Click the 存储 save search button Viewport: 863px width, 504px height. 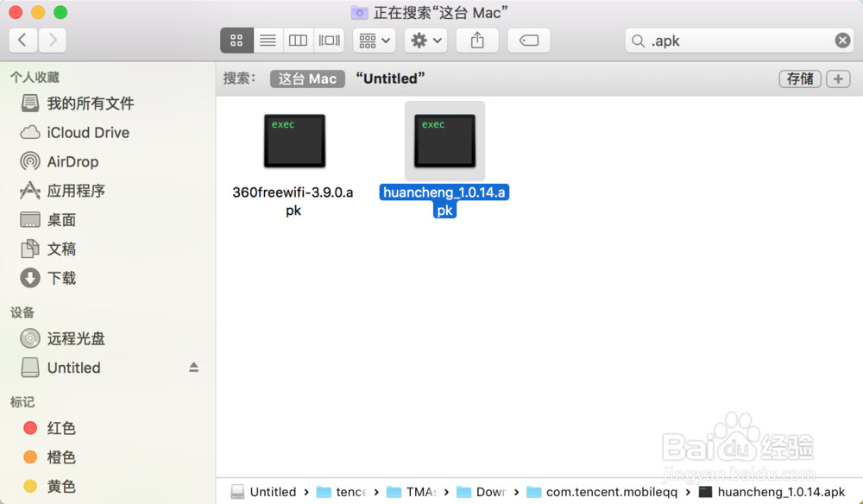800,79
